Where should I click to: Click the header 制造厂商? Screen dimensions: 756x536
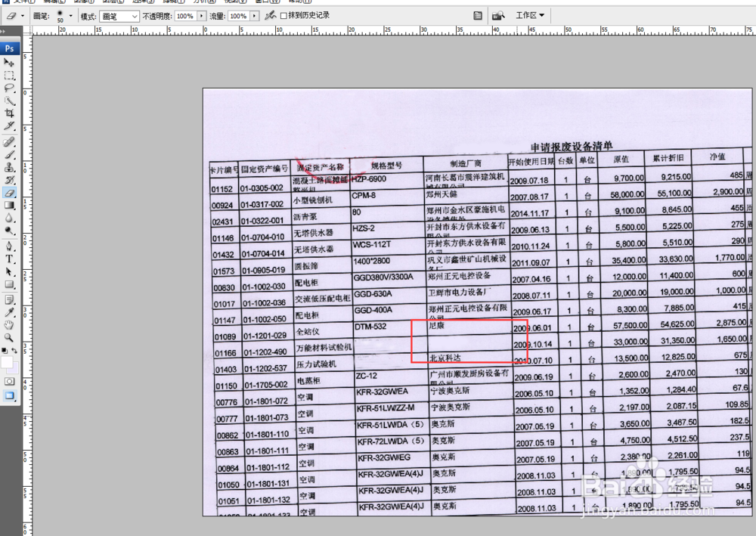pyautogui.click(x=466, y=163)
